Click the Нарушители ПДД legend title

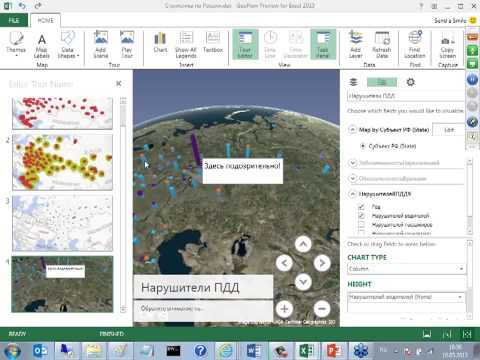coord(190,287)
